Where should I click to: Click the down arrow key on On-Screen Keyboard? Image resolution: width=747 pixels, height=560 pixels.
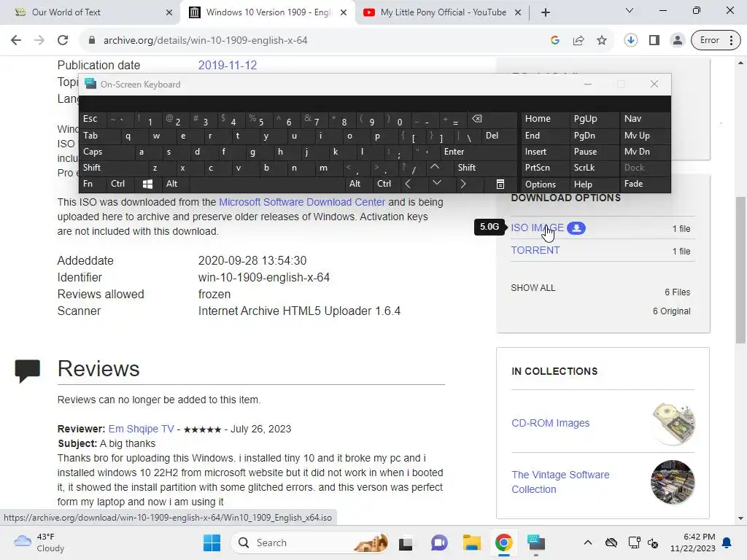point(436,183)
